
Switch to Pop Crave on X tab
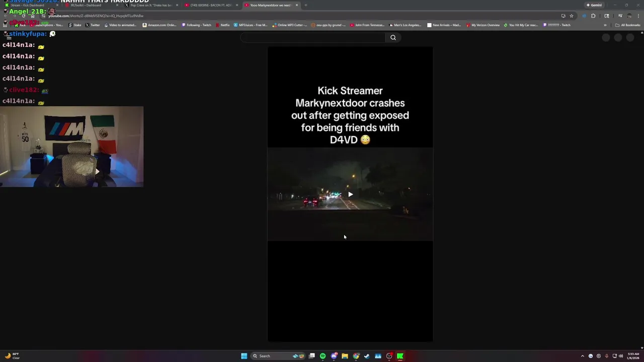(x=151, y=5)
